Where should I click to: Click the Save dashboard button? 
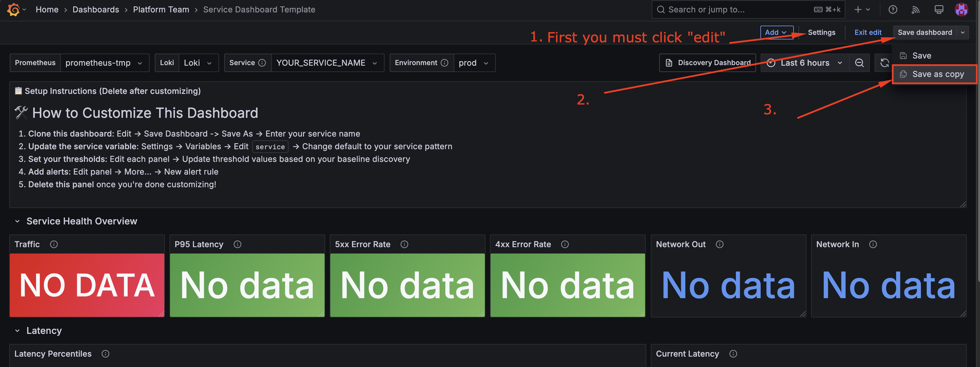(x=925, y=32)
